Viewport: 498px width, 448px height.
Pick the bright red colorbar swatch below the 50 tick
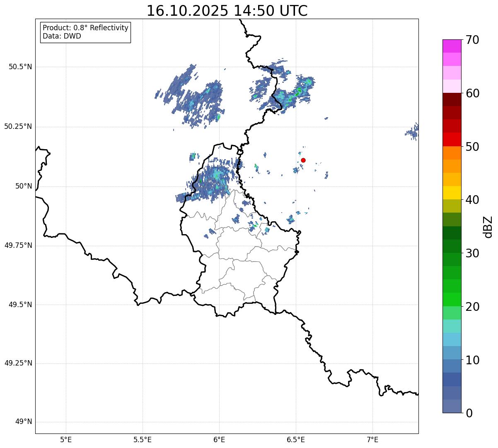tap(452, 140)
